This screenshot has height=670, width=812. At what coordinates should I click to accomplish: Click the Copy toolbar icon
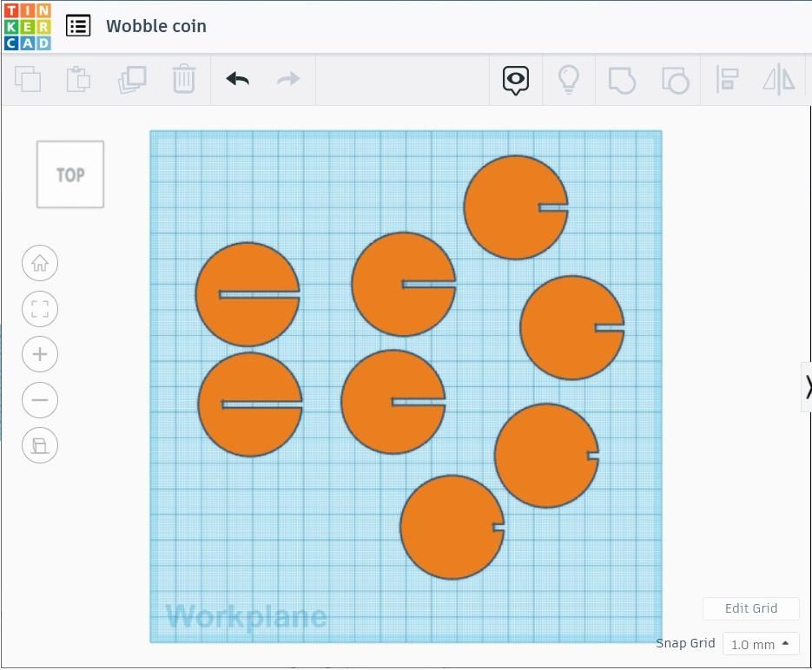pos(28,79)
